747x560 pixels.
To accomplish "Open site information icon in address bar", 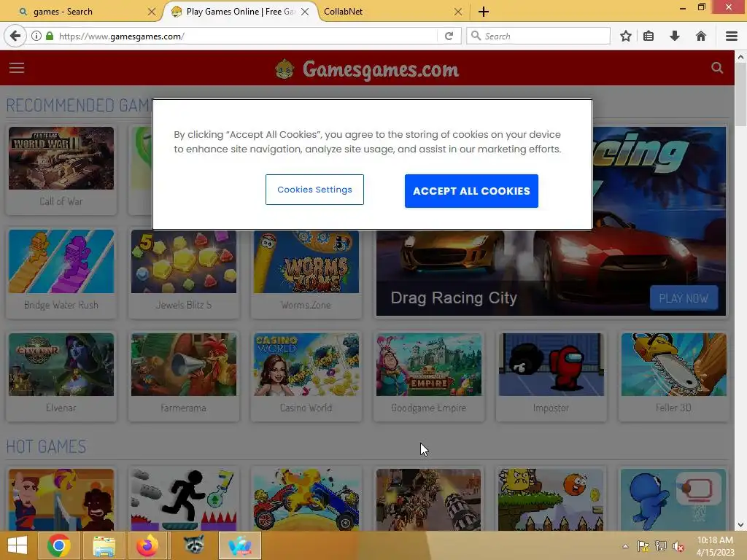I will pos(36,36).
